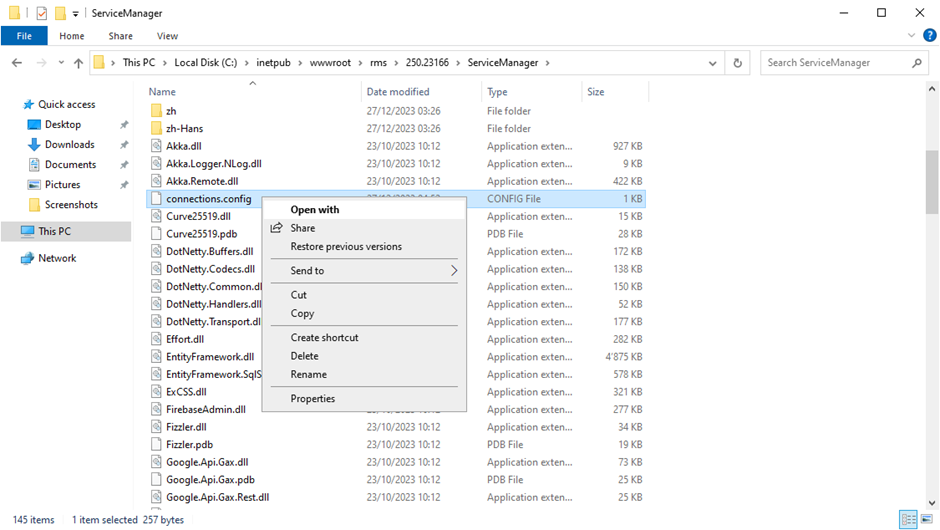Viewport: 940px width, 530px height.
Task: Select the Desktop icon in sidebar
Action: pyautogui.click(x=34, y=125)
